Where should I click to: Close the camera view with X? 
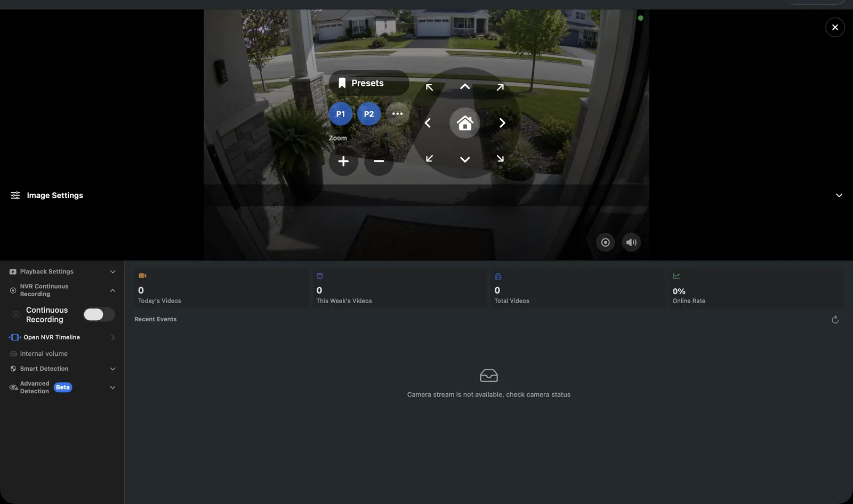(x=835, y=27)
